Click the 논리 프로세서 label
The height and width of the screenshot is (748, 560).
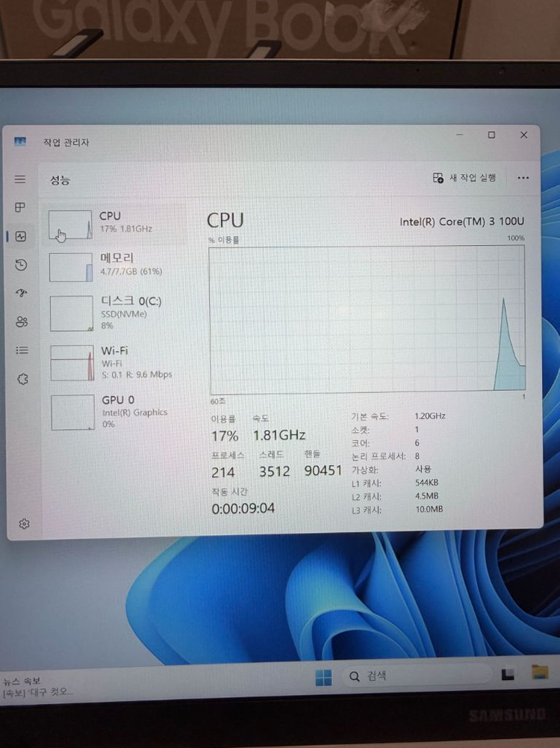pyautogui.click(x=379, y=457)
